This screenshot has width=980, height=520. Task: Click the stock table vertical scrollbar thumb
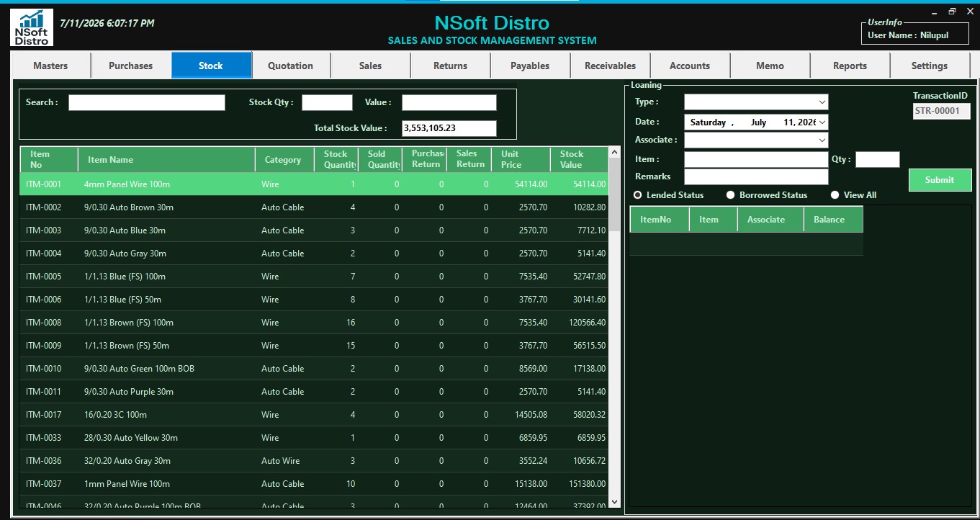coord(614,194)
